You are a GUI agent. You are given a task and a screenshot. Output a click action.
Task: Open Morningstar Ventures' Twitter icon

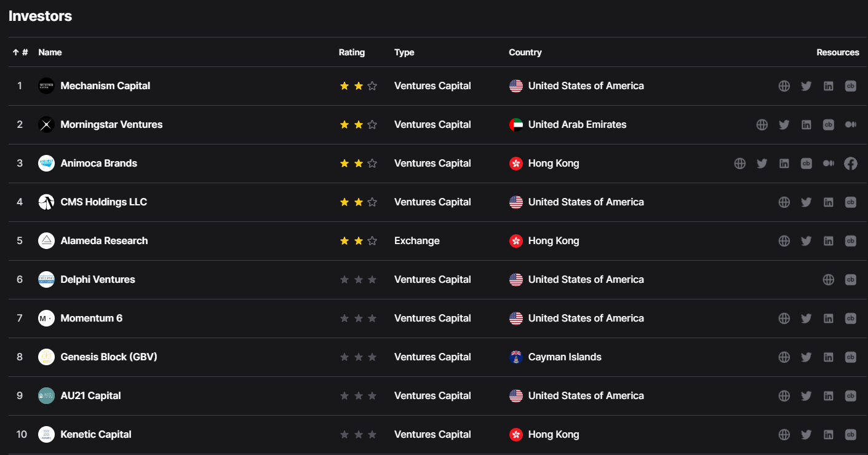point(784,125)
